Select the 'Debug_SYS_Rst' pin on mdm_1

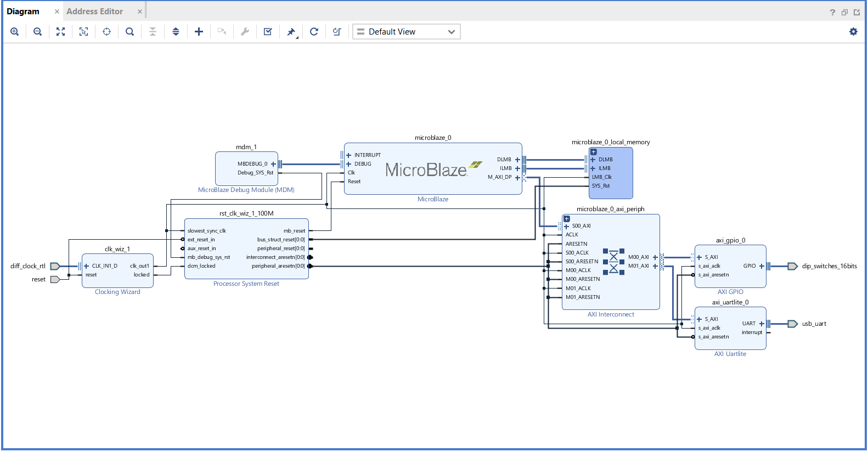point(255,173)
